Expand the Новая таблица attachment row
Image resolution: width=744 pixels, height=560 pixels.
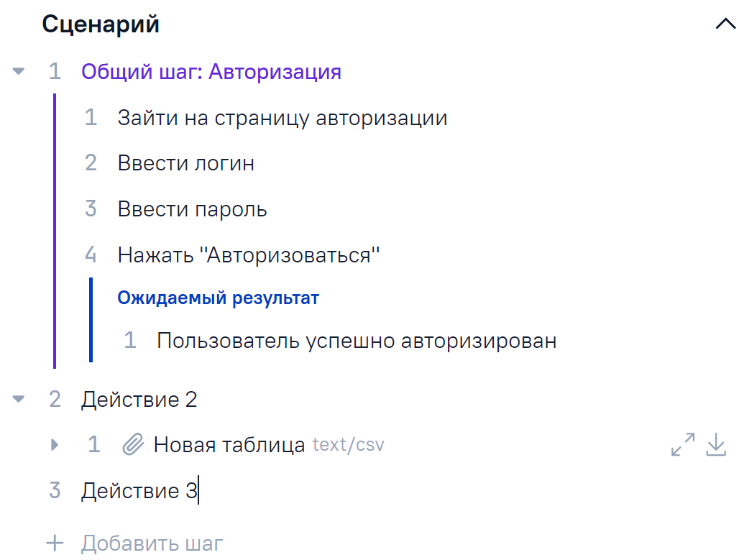(55, 445)
